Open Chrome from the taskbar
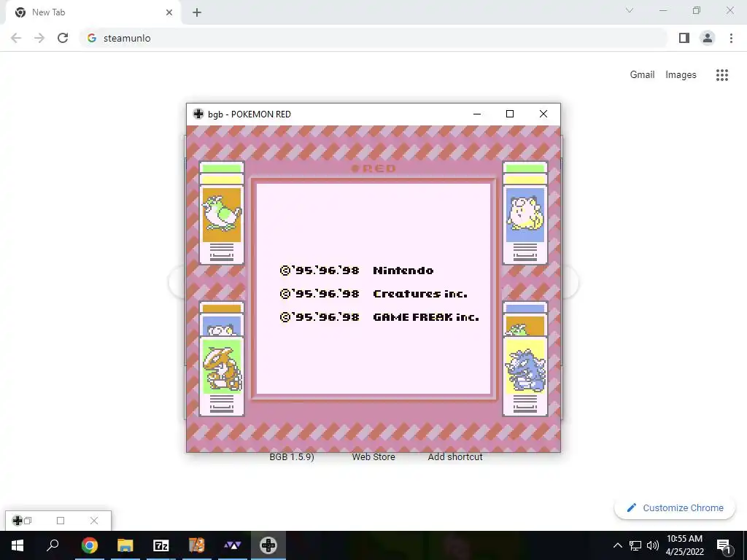Screen dimensions: 747x560 pyautogui.click(x=89, y=545)
